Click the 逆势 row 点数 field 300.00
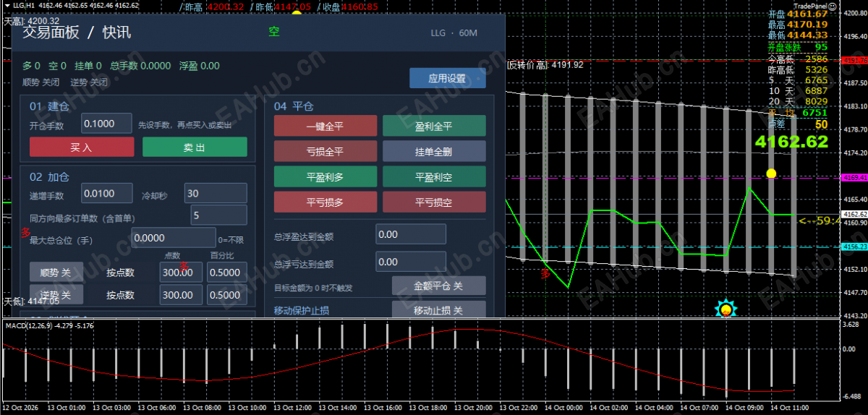 point(181,295)
